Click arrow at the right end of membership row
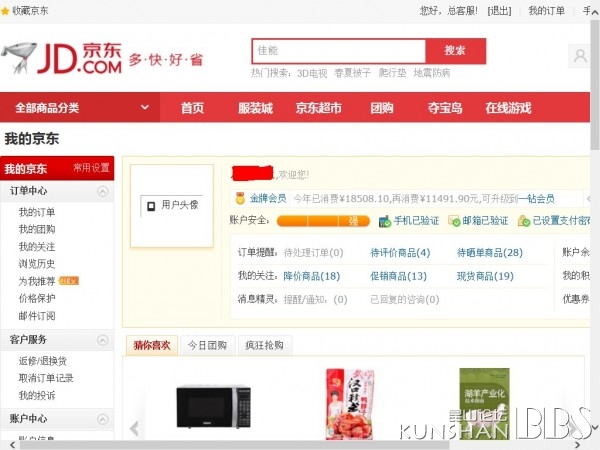600x450 pixels. pos(588,198)
